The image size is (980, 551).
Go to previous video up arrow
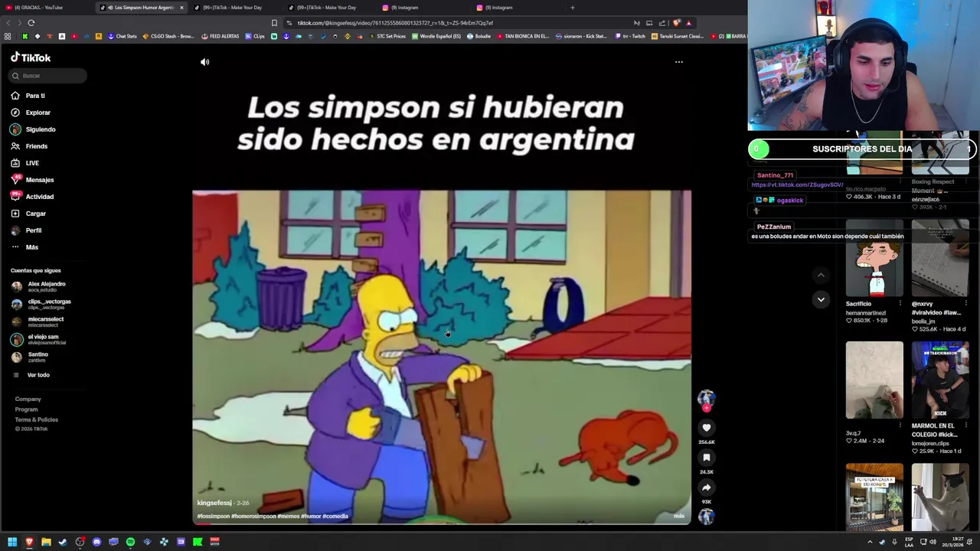(x=821, y=275)
